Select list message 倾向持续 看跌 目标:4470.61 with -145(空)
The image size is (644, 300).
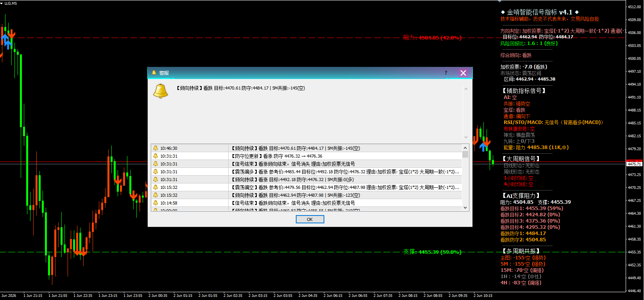click(296, 148)
